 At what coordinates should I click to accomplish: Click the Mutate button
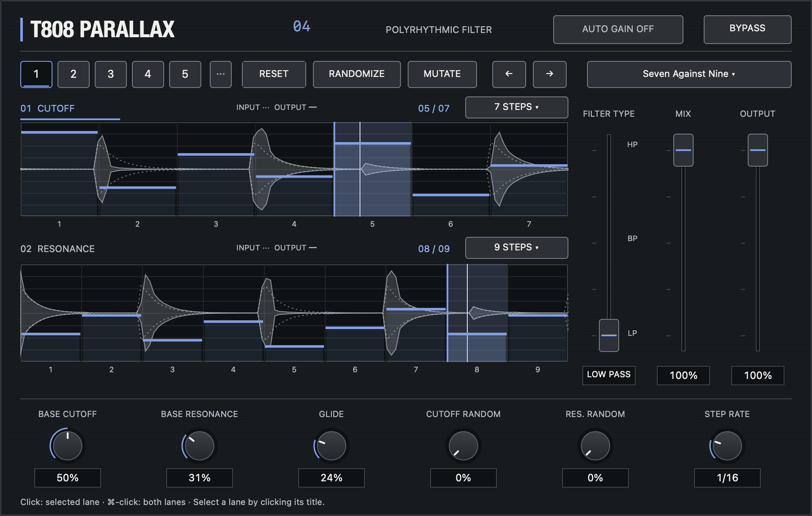442,74
